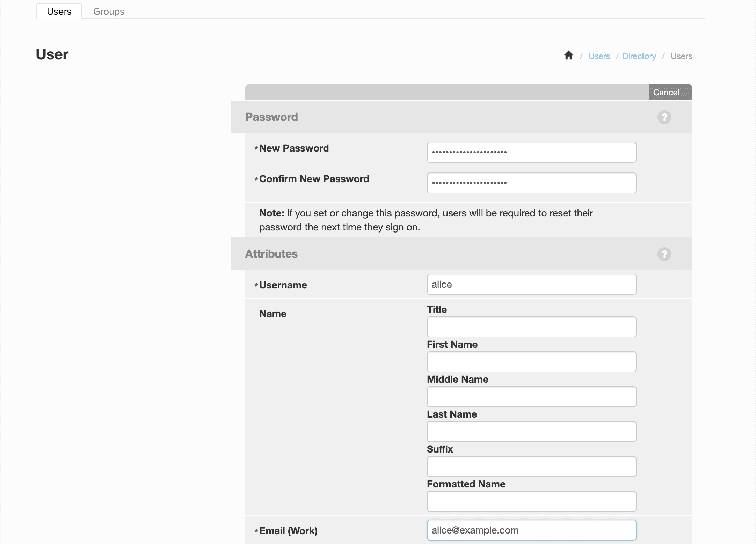Click the Username input field

[531, 285]
